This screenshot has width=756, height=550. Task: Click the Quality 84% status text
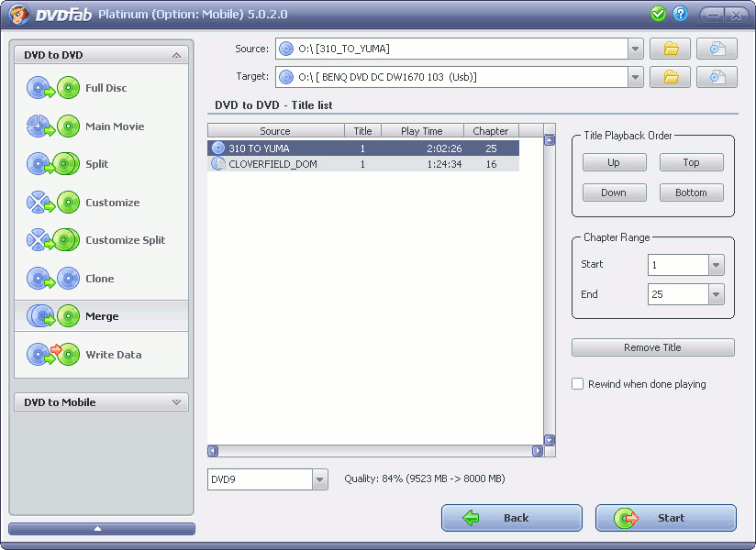tap(424, 478)
